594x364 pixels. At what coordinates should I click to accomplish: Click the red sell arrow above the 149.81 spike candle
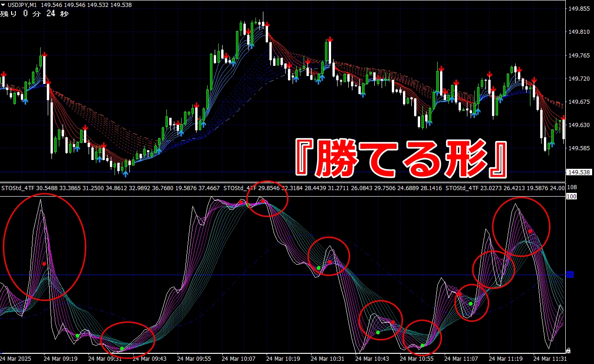(x=330, y=39)
